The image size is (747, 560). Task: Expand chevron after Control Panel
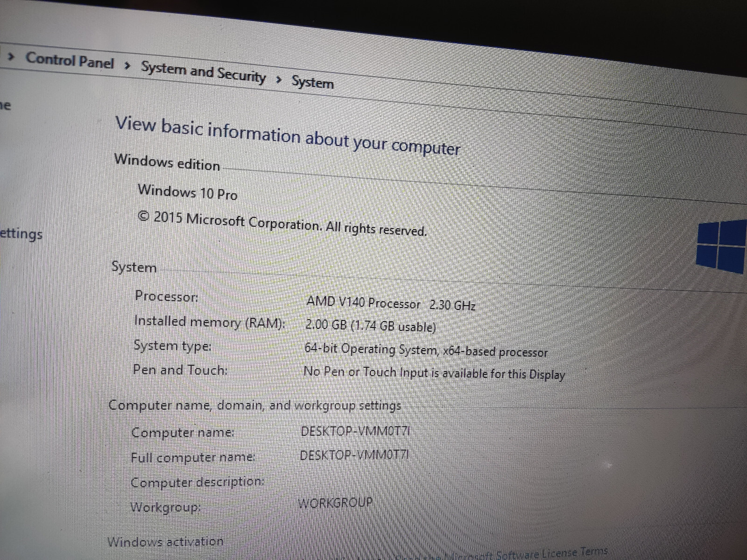(x=127, y=66)
